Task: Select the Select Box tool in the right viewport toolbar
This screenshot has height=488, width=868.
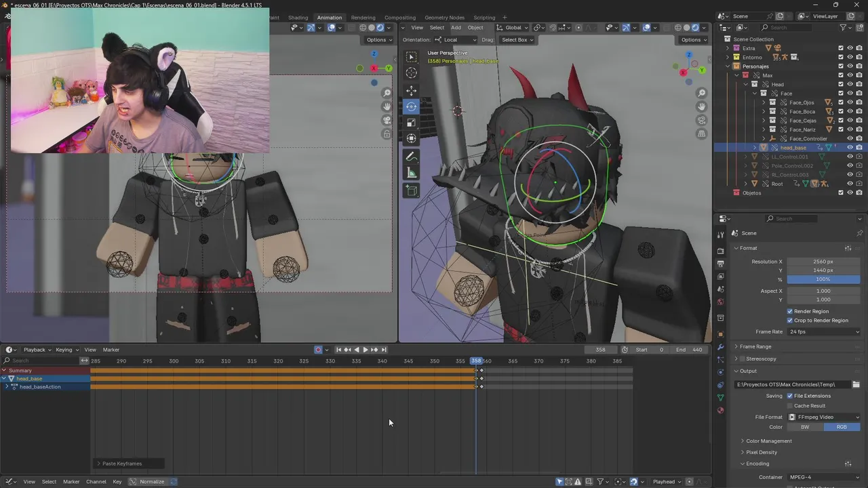Action: click(x=411, y=57)
